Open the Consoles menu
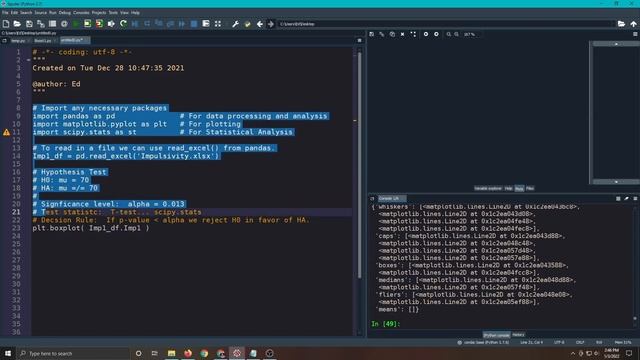 pyautogui.click(x=81, y=13)
